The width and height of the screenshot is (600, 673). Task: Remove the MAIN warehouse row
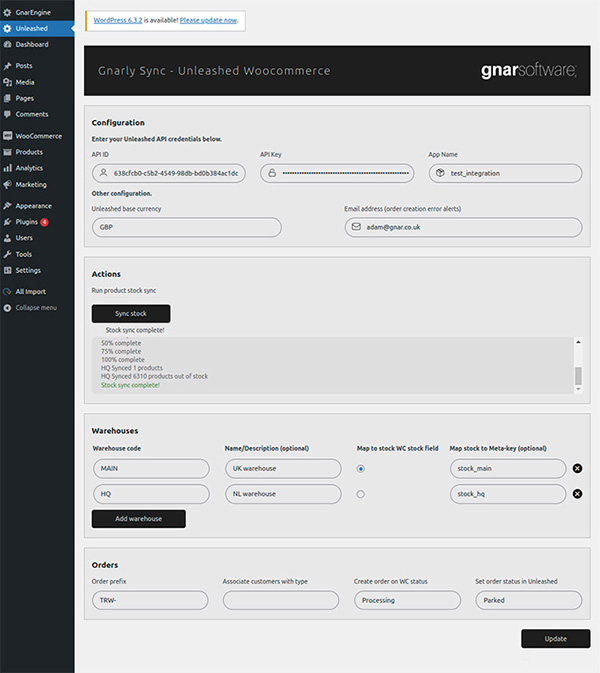click(577, 468)
